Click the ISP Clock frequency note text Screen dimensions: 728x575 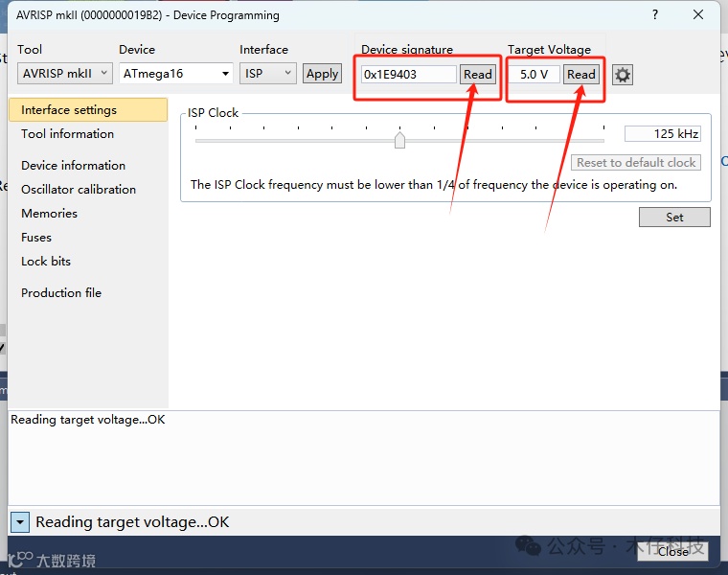point(434,185)
